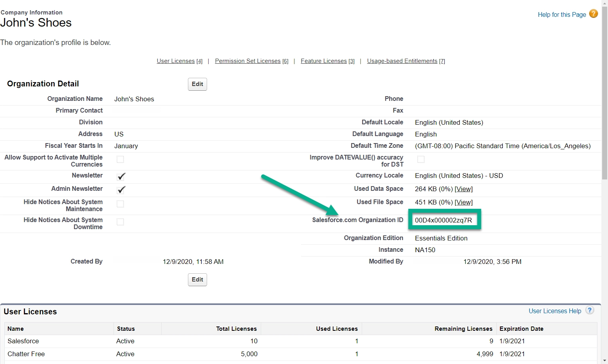Screen dimensions: 608x364
Task: Click the Default Time Zone value text
Action: 503,146
